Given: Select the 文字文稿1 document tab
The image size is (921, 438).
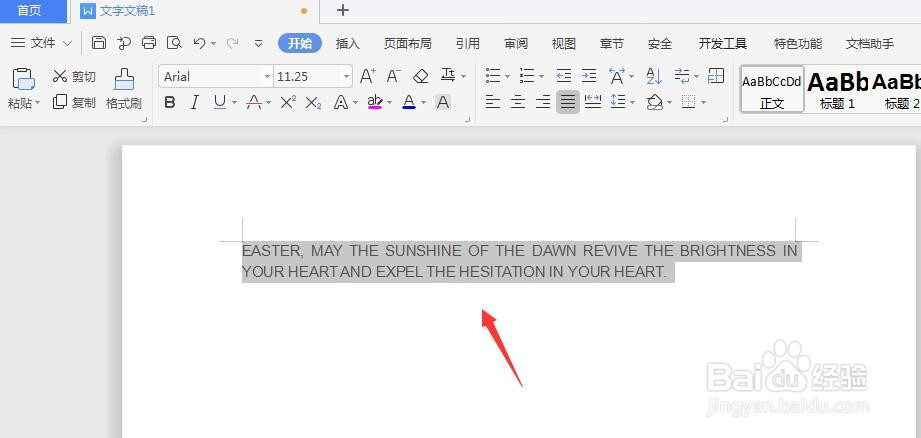Looking at the screenshot, I should 194,11.
